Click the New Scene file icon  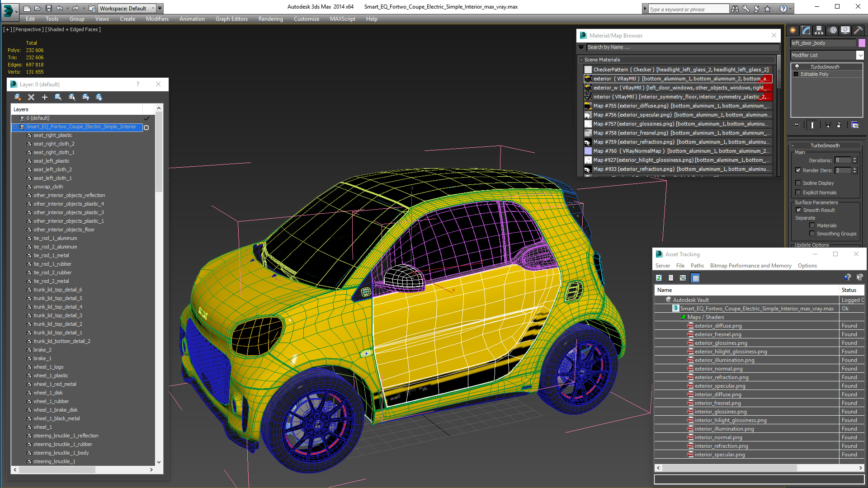pyautogui.click(x=27, y=8)
